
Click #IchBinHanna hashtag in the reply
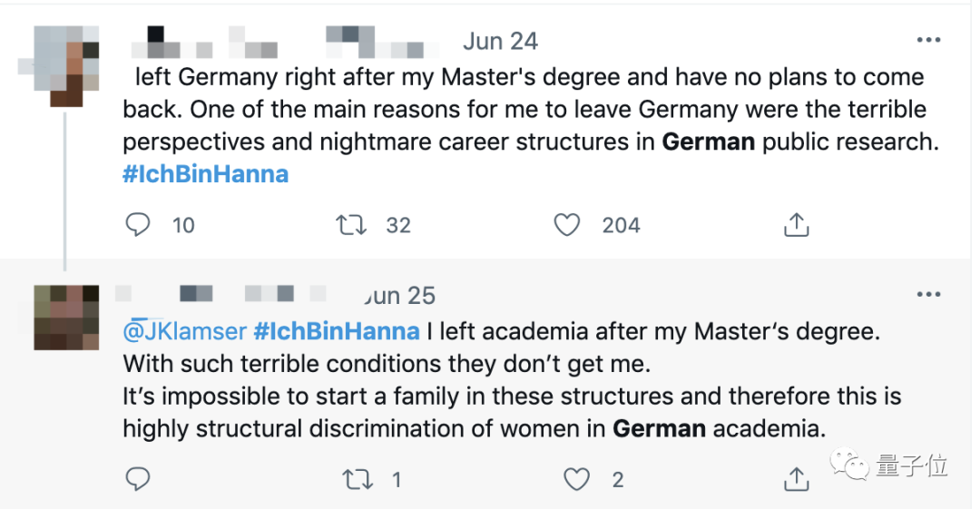click(x=336, y=331)
